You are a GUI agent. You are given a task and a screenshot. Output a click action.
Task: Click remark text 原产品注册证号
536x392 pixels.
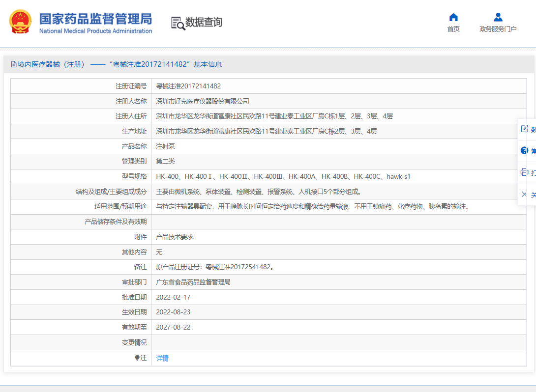pyautogui.click(x=215, y=267)
